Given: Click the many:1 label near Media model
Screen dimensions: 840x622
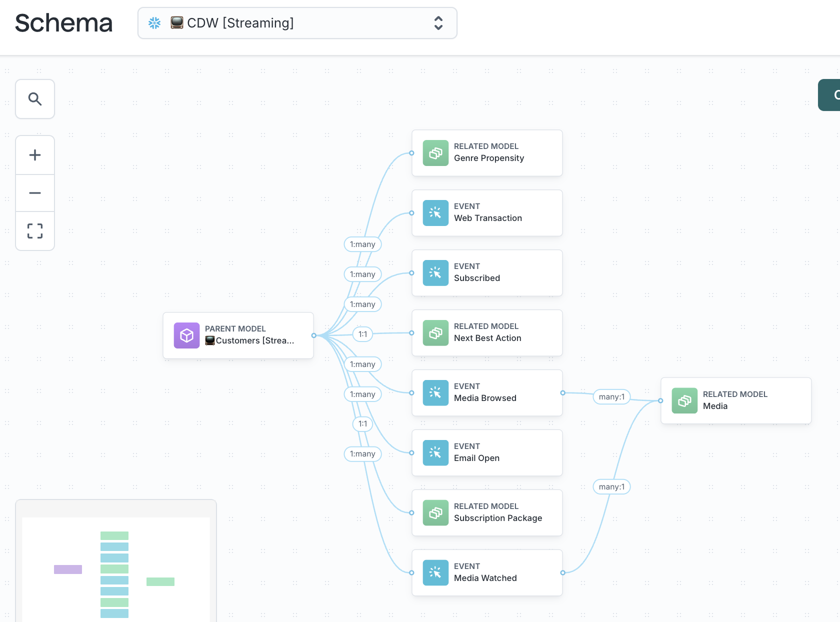Looking at the screenshot, I should click(x=611, y=396).
